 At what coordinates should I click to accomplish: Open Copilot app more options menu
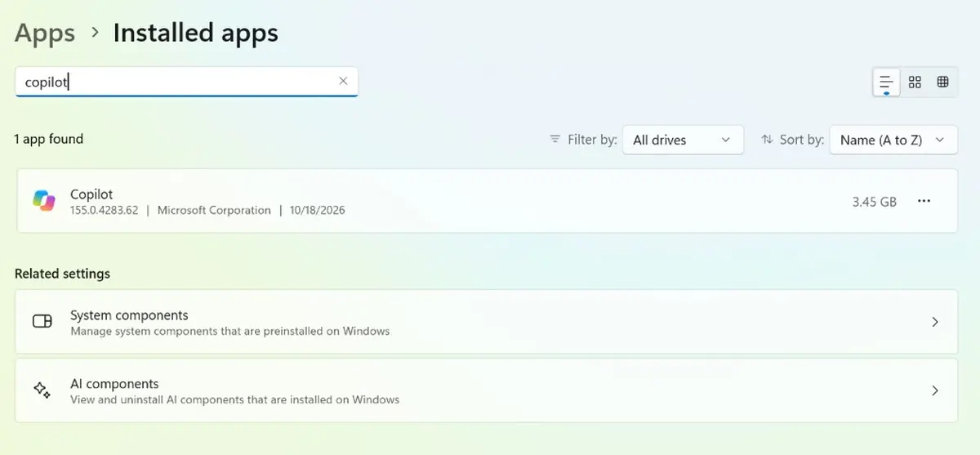tap(924, 201)
